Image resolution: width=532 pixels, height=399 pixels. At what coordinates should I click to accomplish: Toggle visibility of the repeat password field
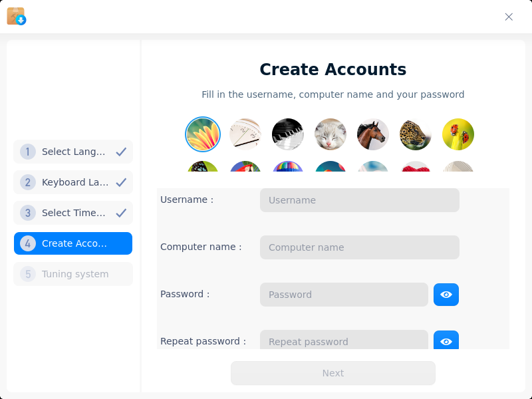click(446, 340)
